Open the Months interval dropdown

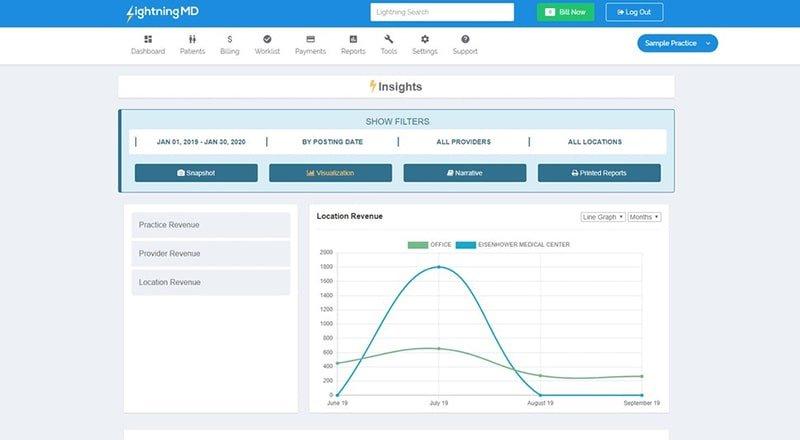[644, 217]
